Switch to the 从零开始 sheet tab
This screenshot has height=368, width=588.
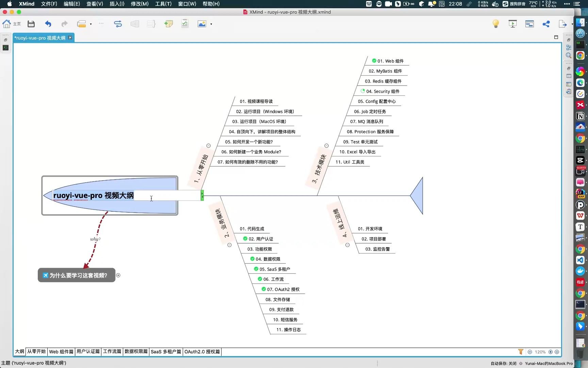[36, 352]
